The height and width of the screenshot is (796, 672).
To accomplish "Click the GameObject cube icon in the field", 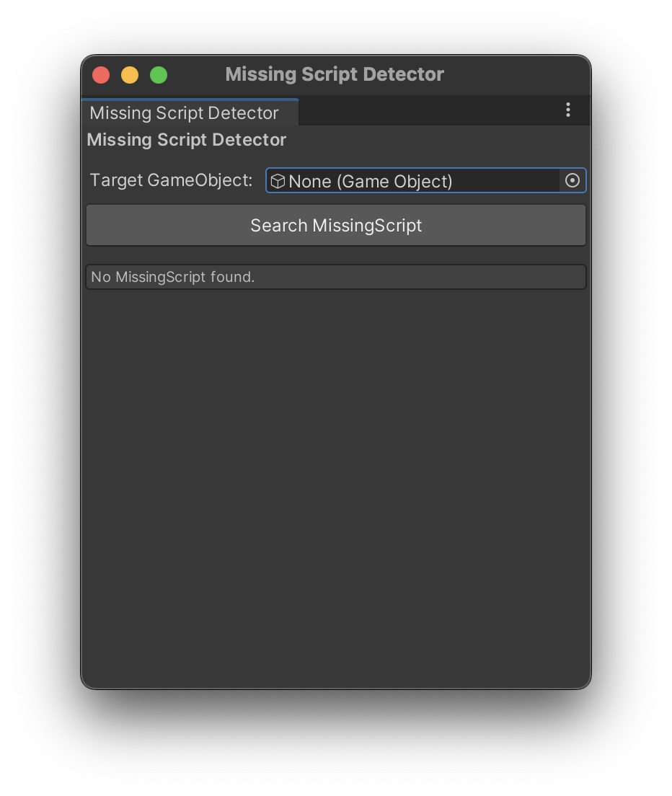I will [278, 181].
